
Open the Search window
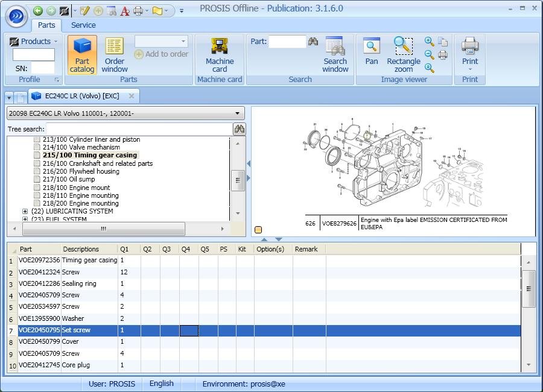click(335, 55)
